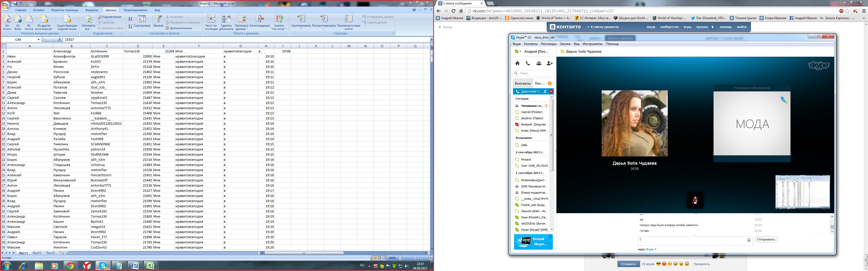Click the Skype create group icon
This screenshot has width=868, height=271.
tap(539, 63)
